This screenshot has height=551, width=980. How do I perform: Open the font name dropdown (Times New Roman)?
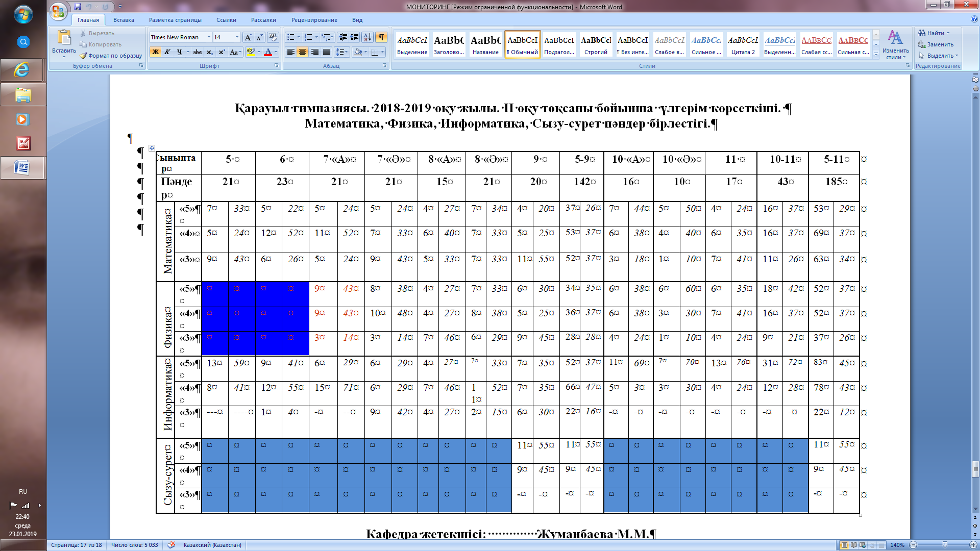[x=209, y=37]
